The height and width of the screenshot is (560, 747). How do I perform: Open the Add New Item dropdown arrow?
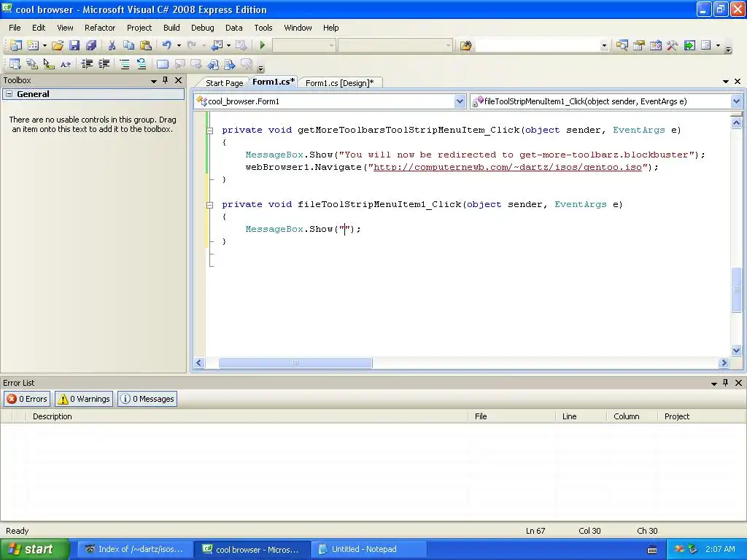click(x=44, y=45)
